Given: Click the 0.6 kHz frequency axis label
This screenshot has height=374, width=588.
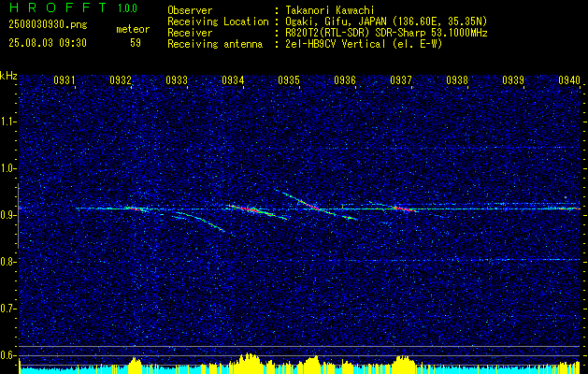Looking at the screenshot, I should (x=7, y=355).
